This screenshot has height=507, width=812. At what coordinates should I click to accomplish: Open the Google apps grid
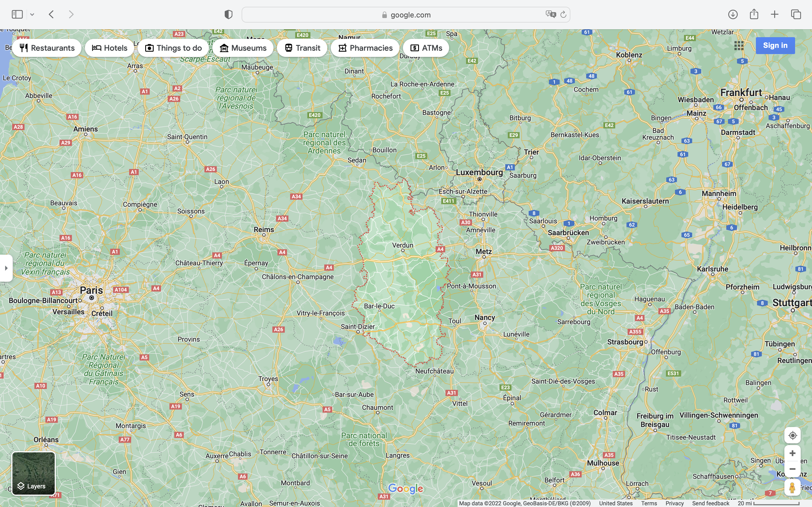(738, 46)
